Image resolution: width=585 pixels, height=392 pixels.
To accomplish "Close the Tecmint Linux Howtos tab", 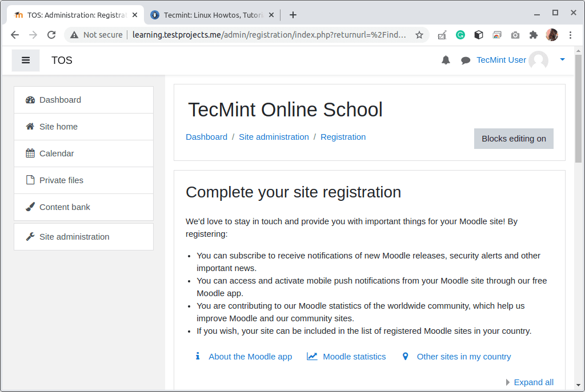I will click(x=271, y=15).
